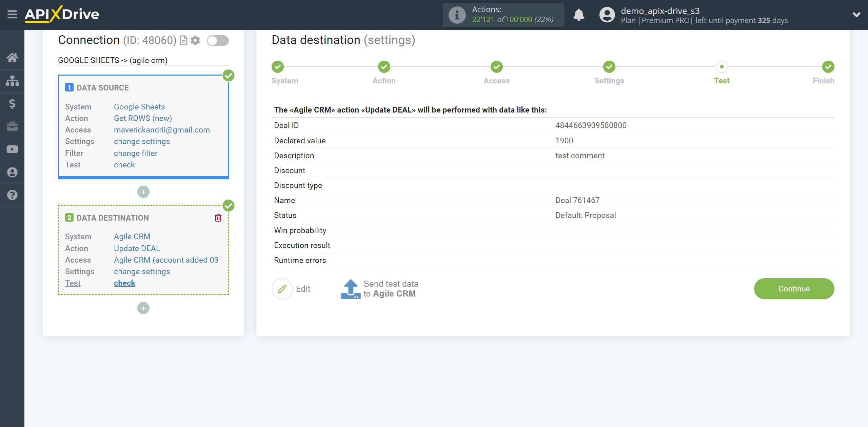Open the help question icon
Screen dimensions: 868x427
click(12, 195)
